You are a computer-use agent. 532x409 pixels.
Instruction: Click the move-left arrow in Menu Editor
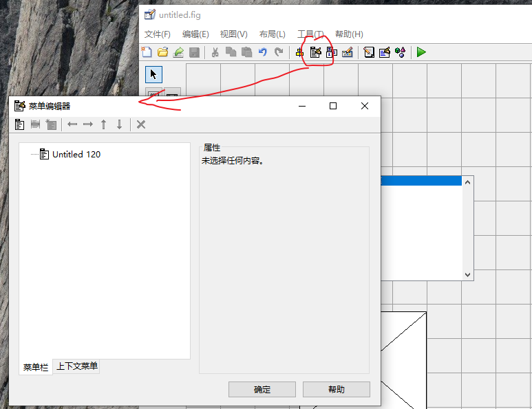pos(72,124)
